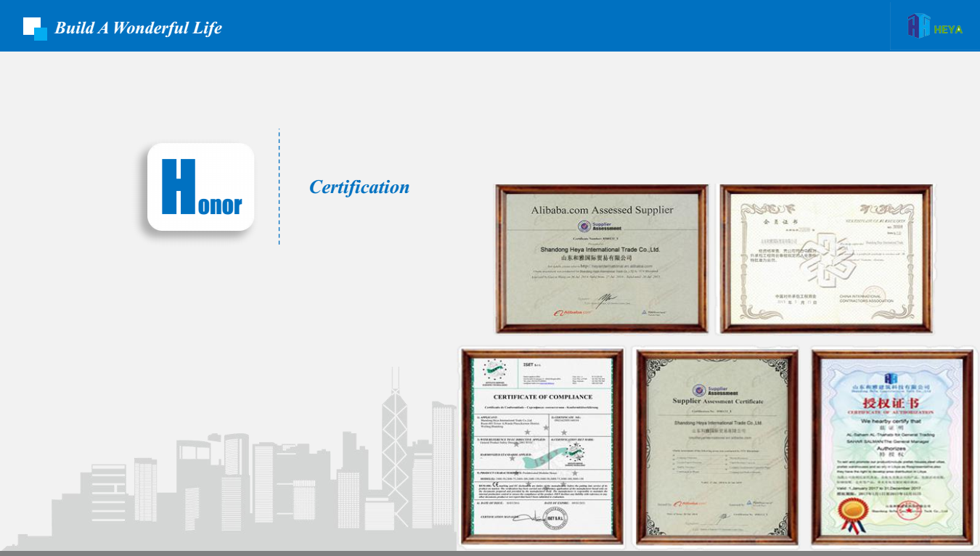Select the dashed blue vertical divider line
The image size is (980, 556).
click(x=279, y=187)
